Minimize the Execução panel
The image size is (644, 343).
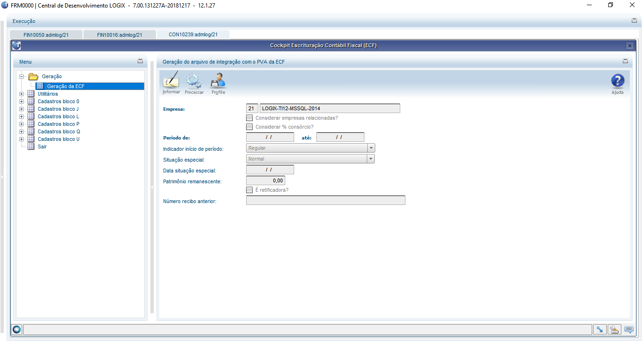(x=634, y=21)
